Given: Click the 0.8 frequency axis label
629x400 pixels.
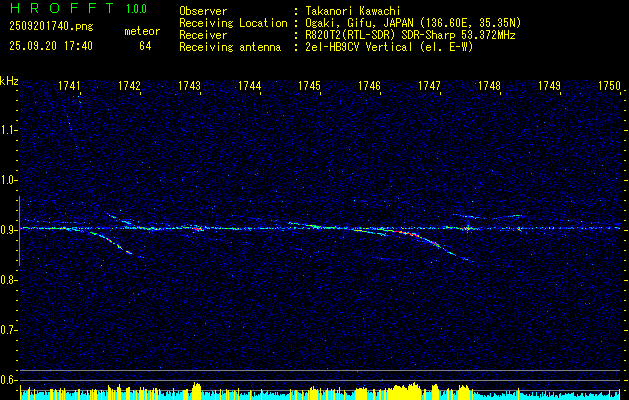Looking at the screenshot, I should (7, 280).
